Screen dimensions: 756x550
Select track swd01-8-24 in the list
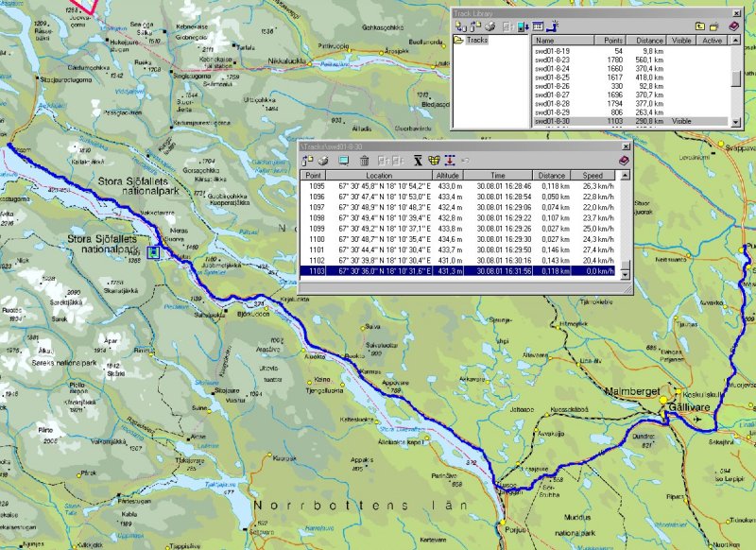(553, 68)
